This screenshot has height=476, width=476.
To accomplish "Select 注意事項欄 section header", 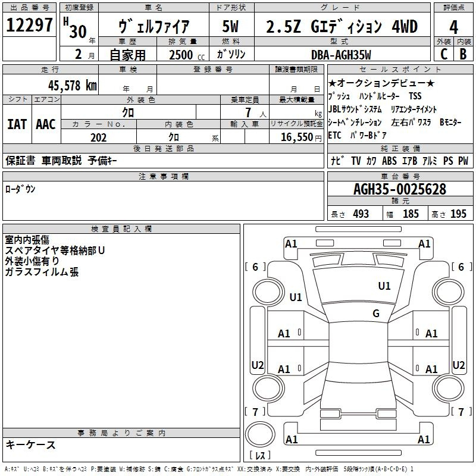I will click(x=164, y=176).
